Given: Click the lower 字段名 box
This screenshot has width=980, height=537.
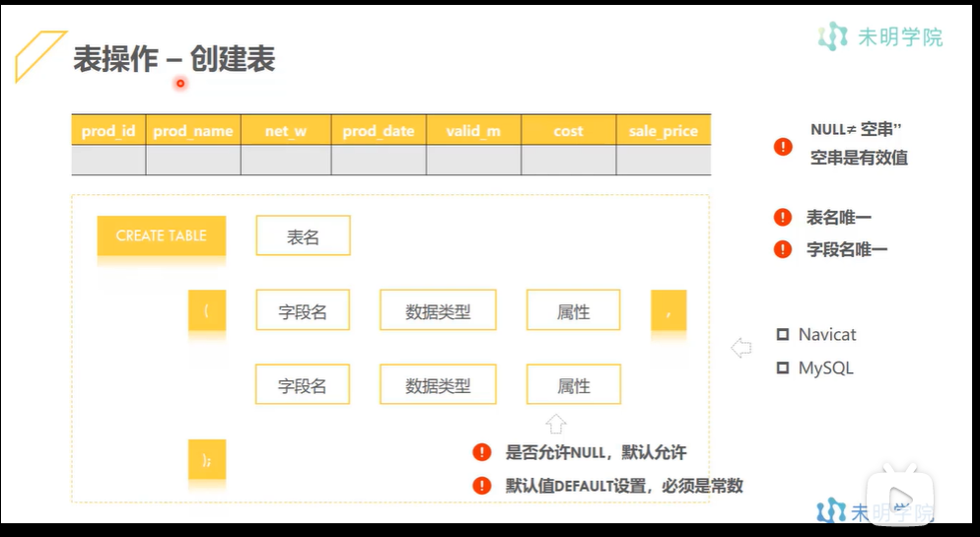Looking at the screenshot, I should coord(303,384).
